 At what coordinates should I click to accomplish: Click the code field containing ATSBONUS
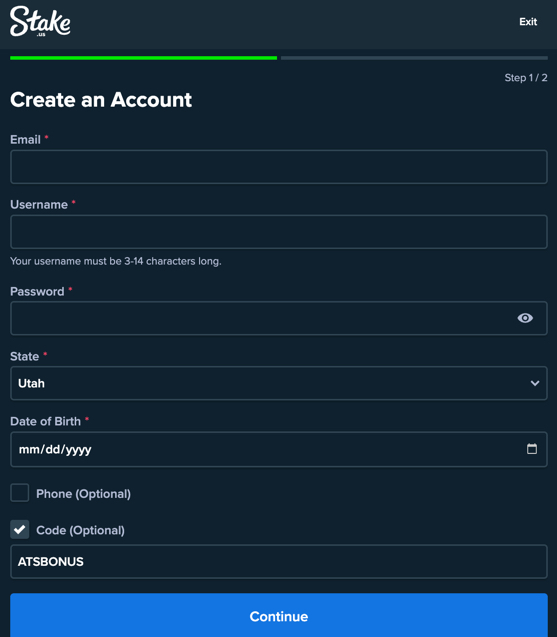[x=279, y=561]
